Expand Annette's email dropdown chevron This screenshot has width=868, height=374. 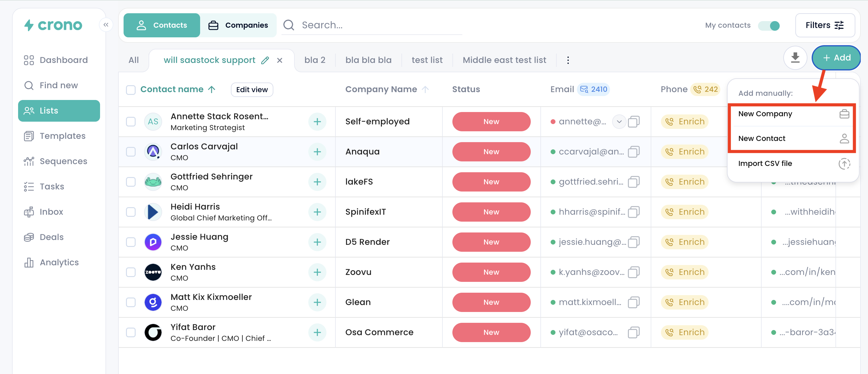point(619,122)
